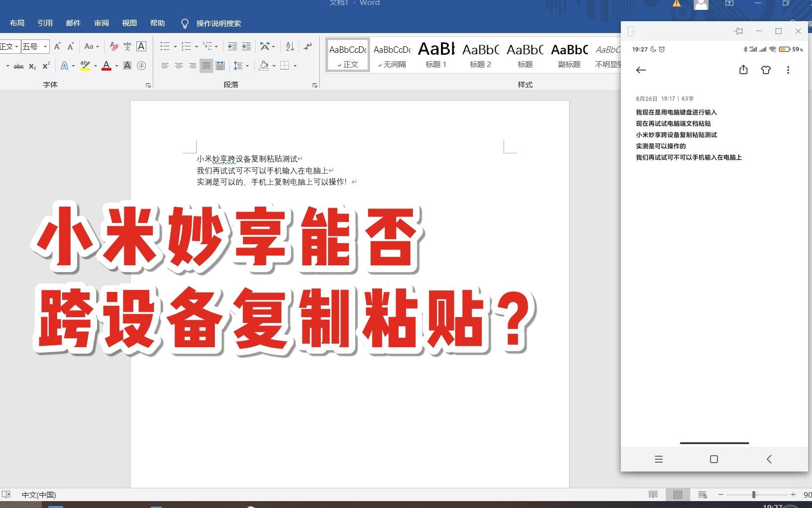Image resolution: width=812 pixels, height=508 pixels.
Task: Center paragraph text
Action: [x=179, y=66]
